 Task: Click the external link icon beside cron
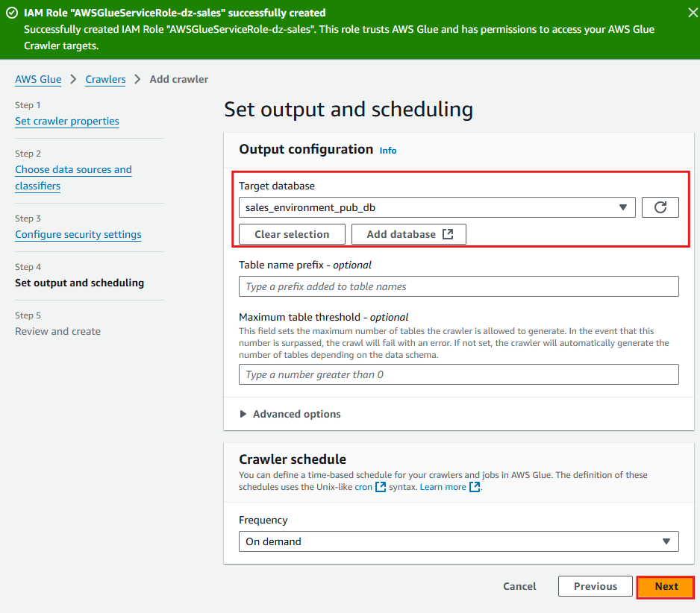point(381,487)
